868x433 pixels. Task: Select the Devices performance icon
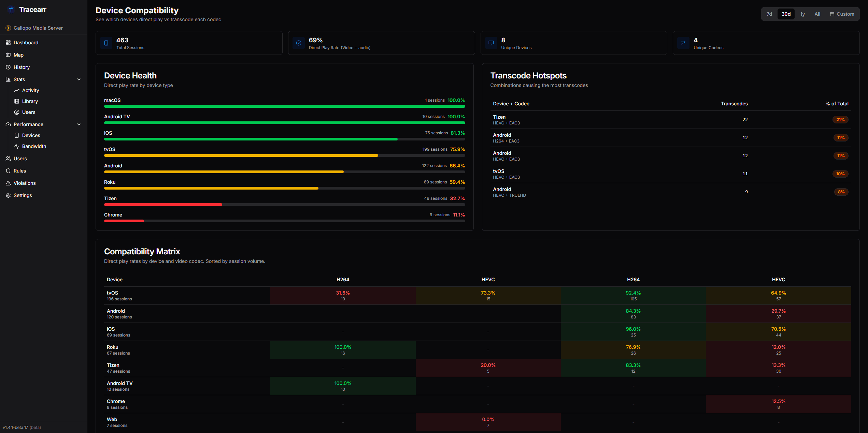[16, 135]
